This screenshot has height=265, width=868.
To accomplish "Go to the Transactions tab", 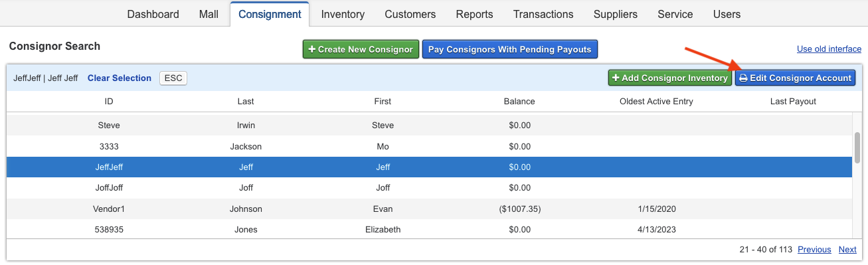I will (x=543, y=14).
